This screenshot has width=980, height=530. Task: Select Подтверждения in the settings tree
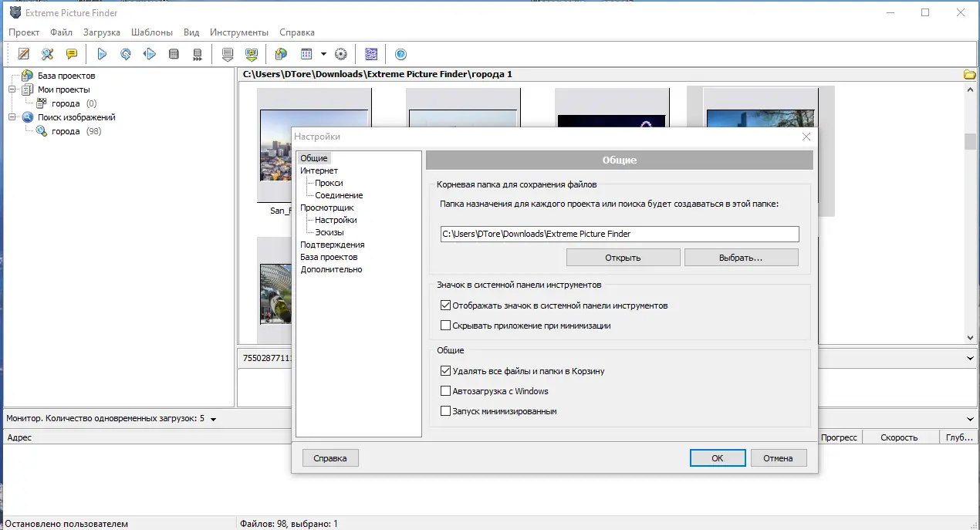[x=333, y=245]
